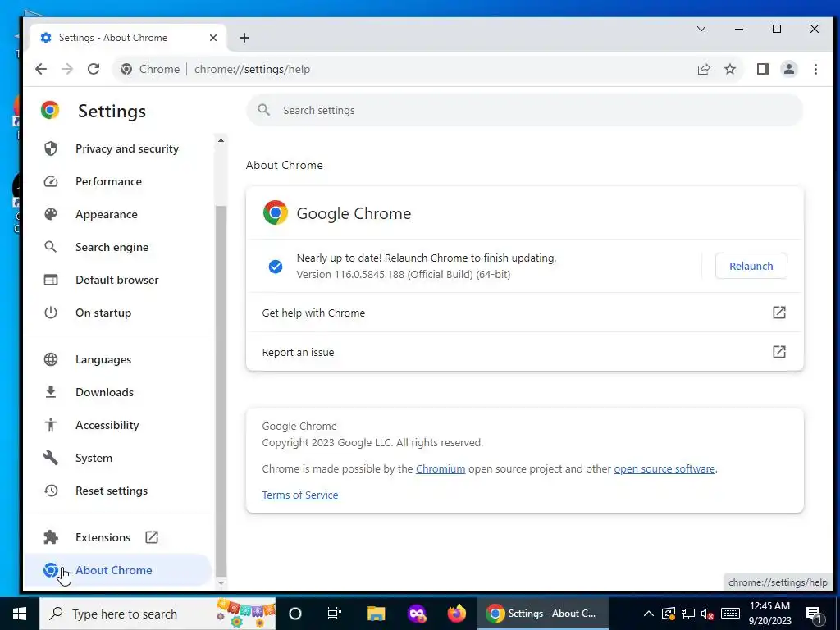Click the taskbar Type here to search box
Screen dimensions: 840x630
[x=157, y=614]
